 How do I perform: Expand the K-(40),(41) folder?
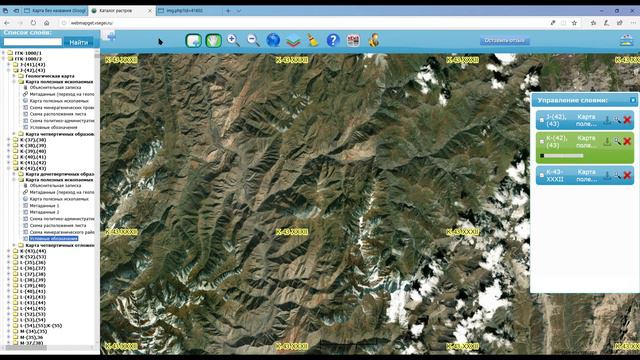9,157
